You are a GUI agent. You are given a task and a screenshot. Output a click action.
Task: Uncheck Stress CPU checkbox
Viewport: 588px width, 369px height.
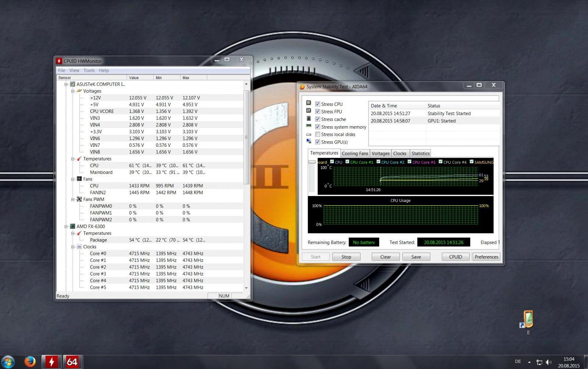point(318,104)
